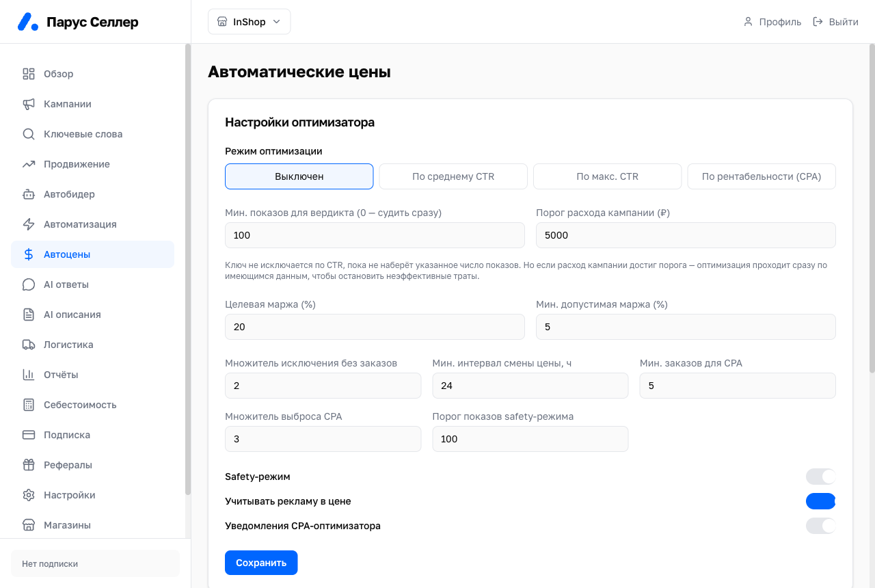Click the Автоцены dollar icon

(29, 254)
